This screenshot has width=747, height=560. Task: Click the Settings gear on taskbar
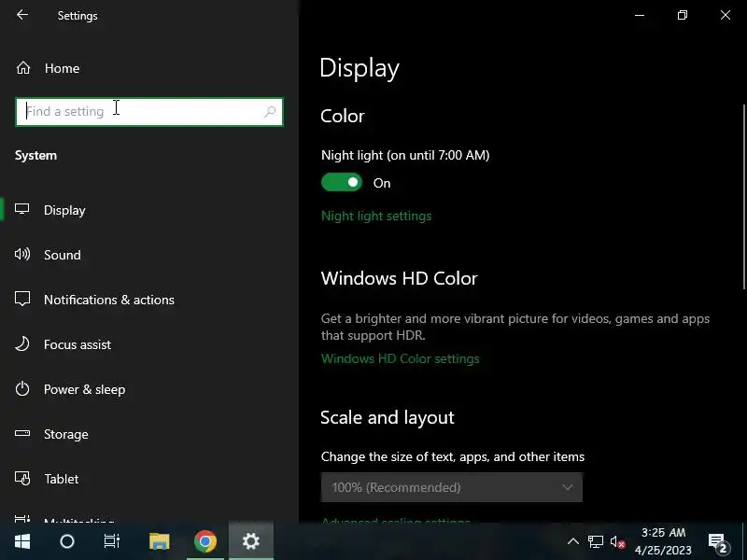[251, 541]
